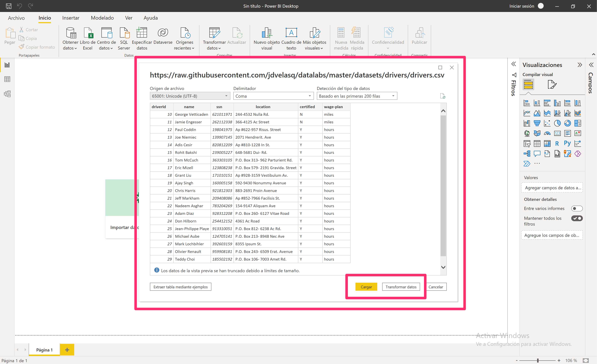The image size is (597, 364).
Task: Click Extraer tabla mediante ejemplos
Action: pos(181,287)
